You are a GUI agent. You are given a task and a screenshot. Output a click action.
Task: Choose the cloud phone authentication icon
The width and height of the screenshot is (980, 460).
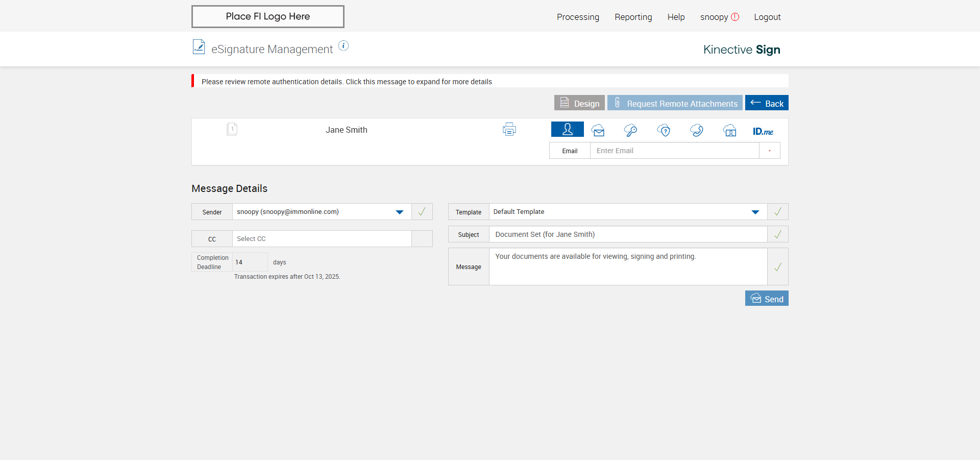tap(696, 131)
